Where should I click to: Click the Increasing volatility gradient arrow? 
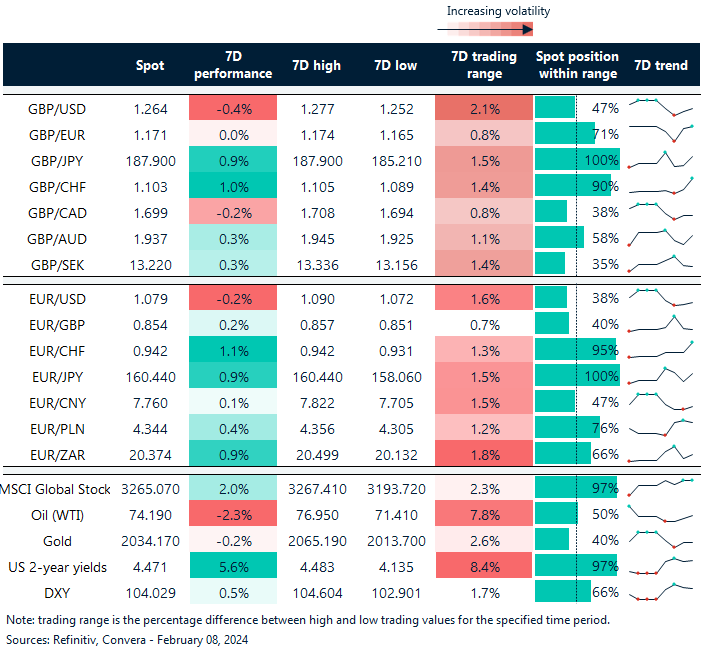click(x=485, y=31)
